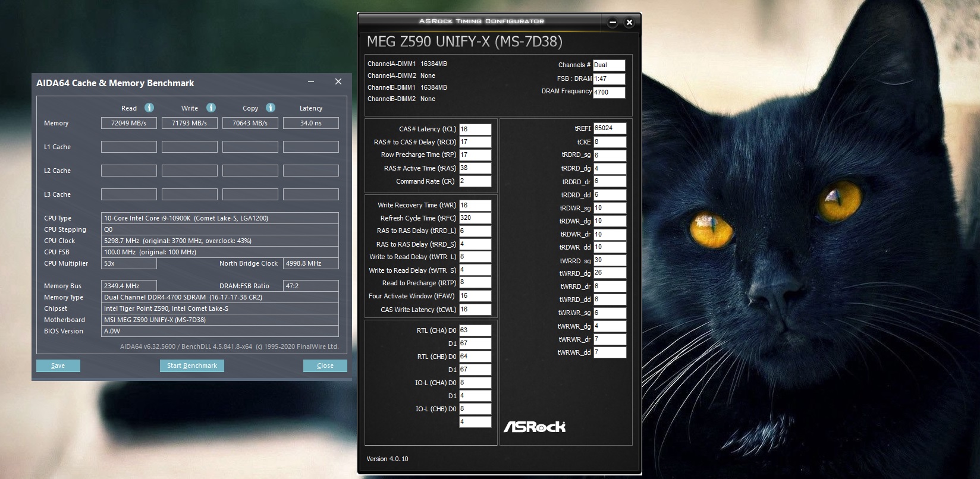Click the tWRWR_sg input field

click(x=610, y=313)
